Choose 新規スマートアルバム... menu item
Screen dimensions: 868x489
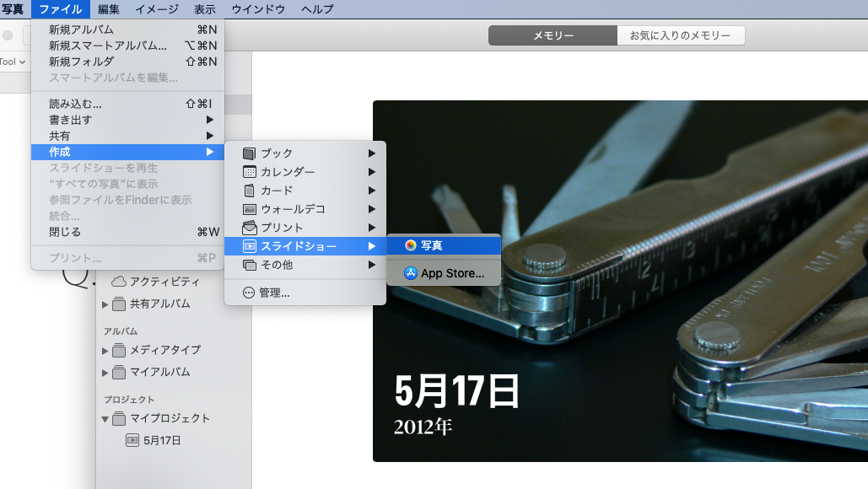[x=128, y=46]
